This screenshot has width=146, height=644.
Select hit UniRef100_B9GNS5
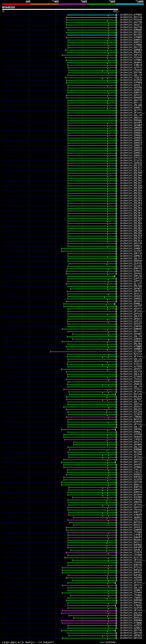pos(131,382)
